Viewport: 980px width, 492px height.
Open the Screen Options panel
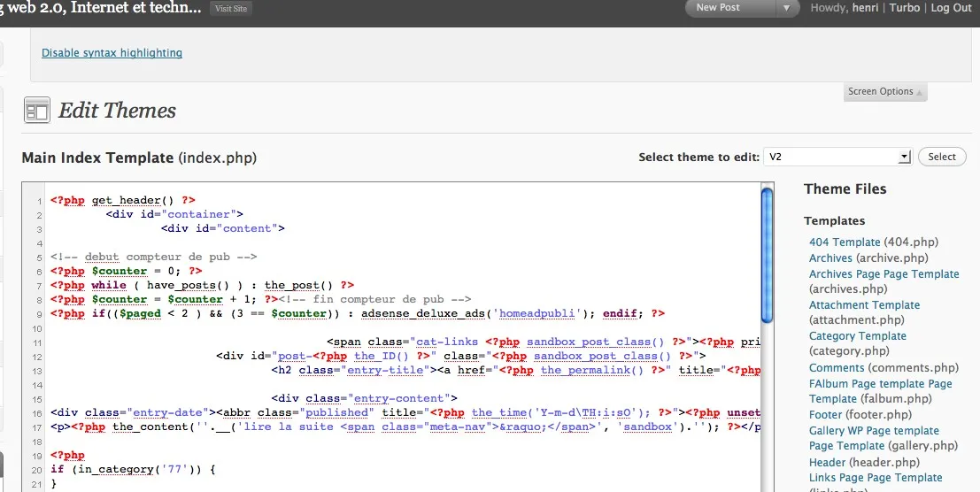tap(885, 91)
